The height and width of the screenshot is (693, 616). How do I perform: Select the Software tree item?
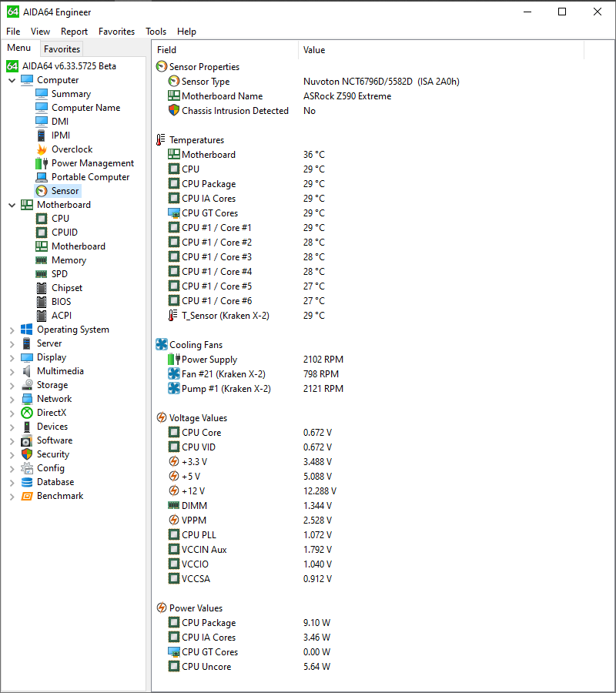tap(55, 440)
